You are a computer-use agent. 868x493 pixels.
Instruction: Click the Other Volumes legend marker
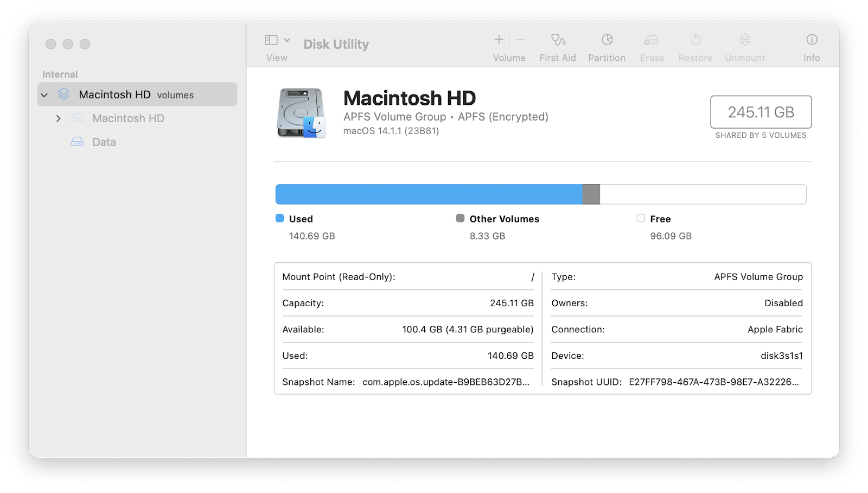[461, 218]
